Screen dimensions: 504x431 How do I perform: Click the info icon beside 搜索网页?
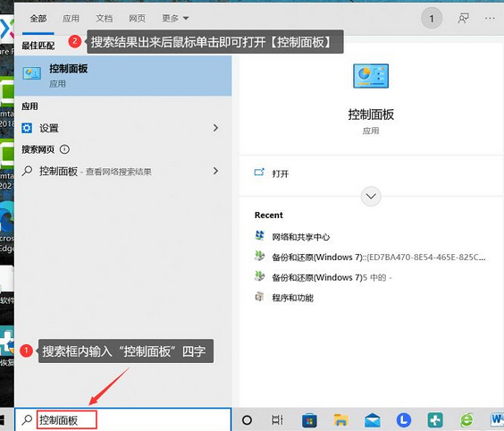click(64, 149)
